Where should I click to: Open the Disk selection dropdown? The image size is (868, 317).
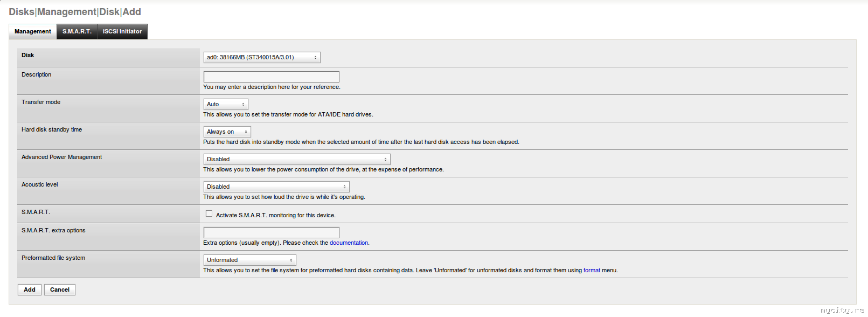(262, 57)
